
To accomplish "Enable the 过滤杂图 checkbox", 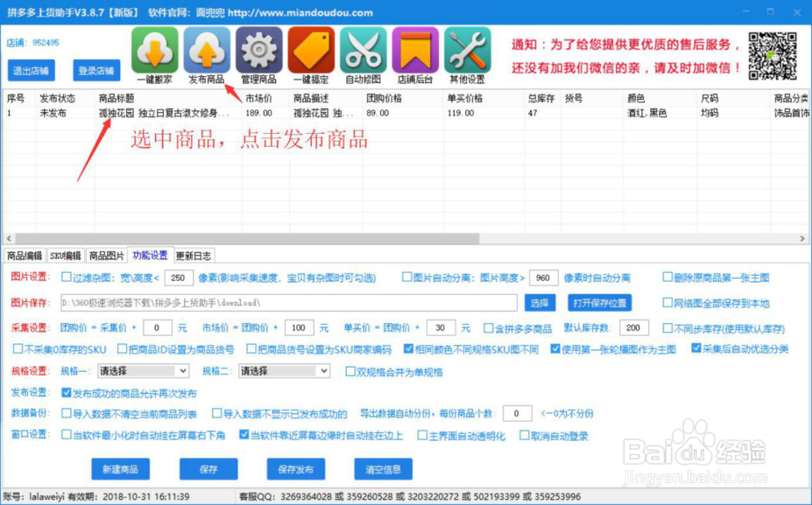I will pos(67,277).
